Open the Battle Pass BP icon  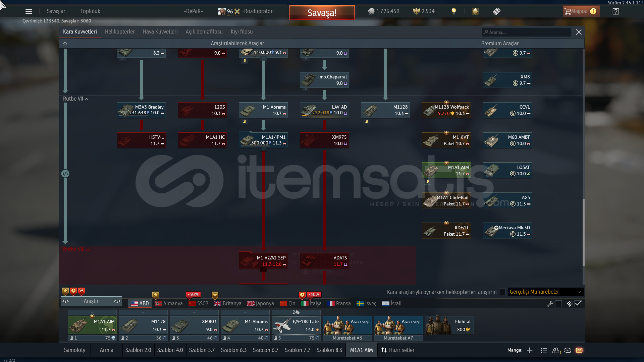497,11
